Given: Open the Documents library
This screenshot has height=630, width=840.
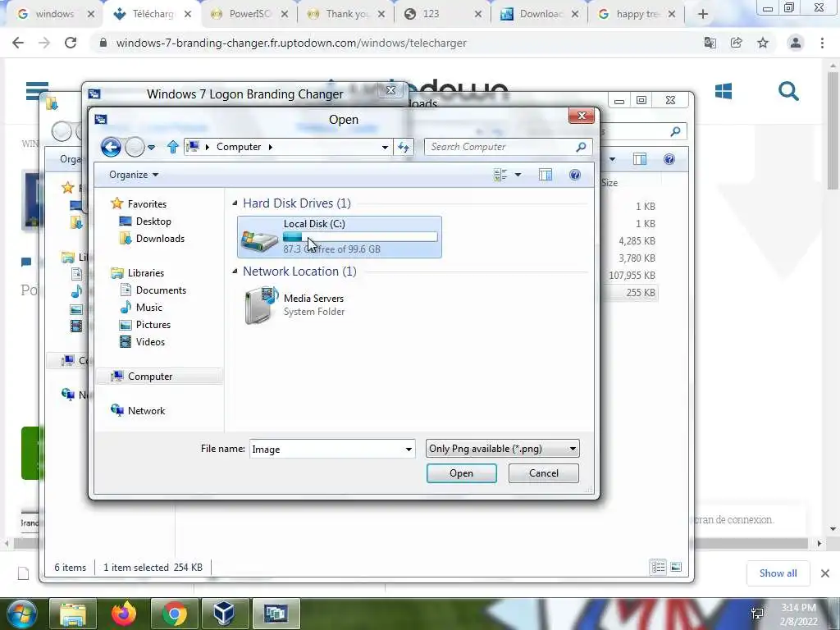Looking at the screenshot, I should (x=160, y=290).
